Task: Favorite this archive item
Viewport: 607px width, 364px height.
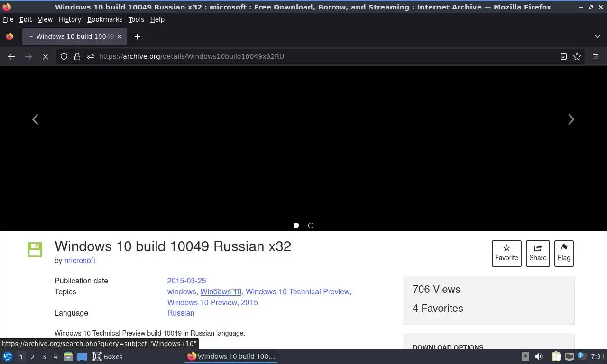Action: 506,254
